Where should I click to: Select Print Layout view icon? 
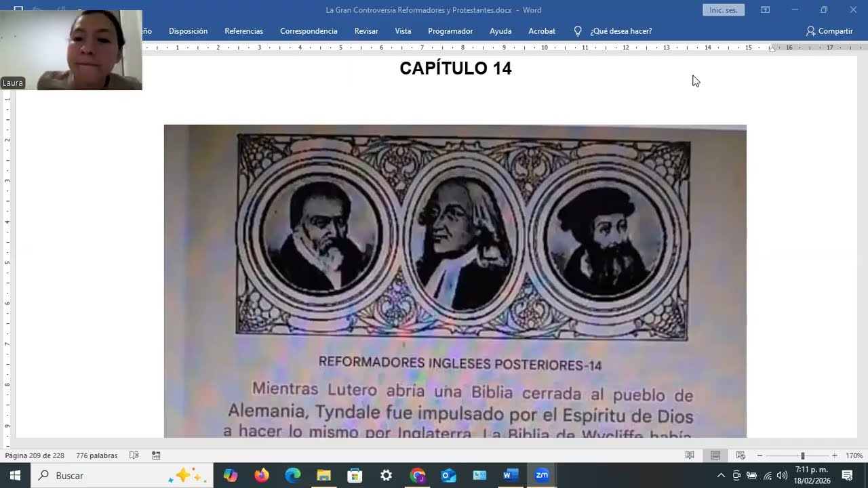(x=715, y=455)
